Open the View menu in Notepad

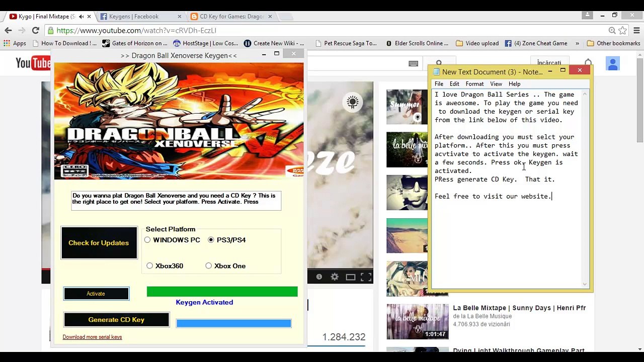[x=496, y=84]
